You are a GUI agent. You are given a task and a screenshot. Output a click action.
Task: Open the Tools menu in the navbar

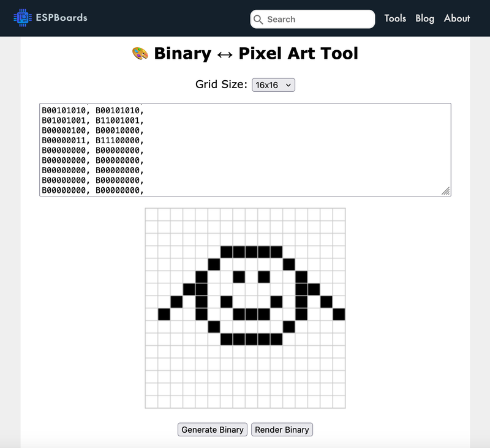coord(395,18)
